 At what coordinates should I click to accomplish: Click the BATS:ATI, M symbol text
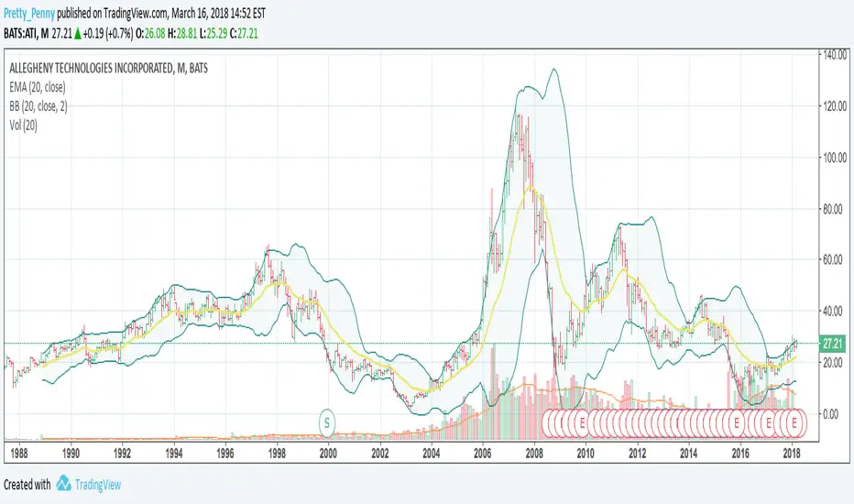coord(27,33)
